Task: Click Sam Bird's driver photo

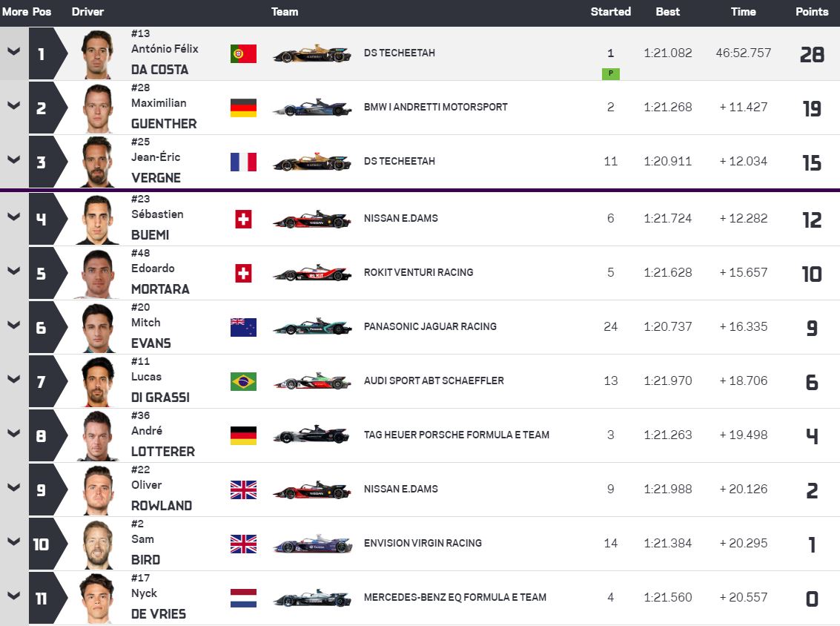Action: [98, 544]
